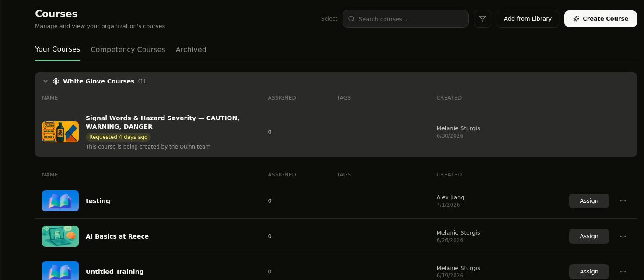Go to the Archived tab

pyautogui.click(x=191, y=50)
